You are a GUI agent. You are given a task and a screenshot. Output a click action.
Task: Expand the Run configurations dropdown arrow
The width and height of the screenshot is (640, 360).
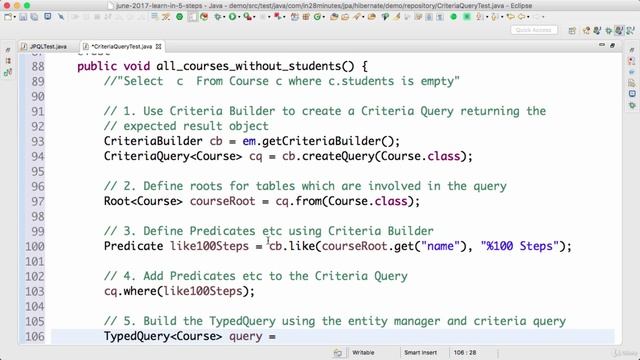coord(239,17)
